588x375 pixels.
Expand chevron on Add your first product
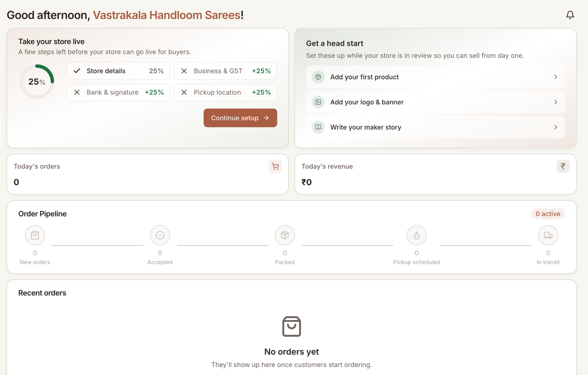coord(555,77)
